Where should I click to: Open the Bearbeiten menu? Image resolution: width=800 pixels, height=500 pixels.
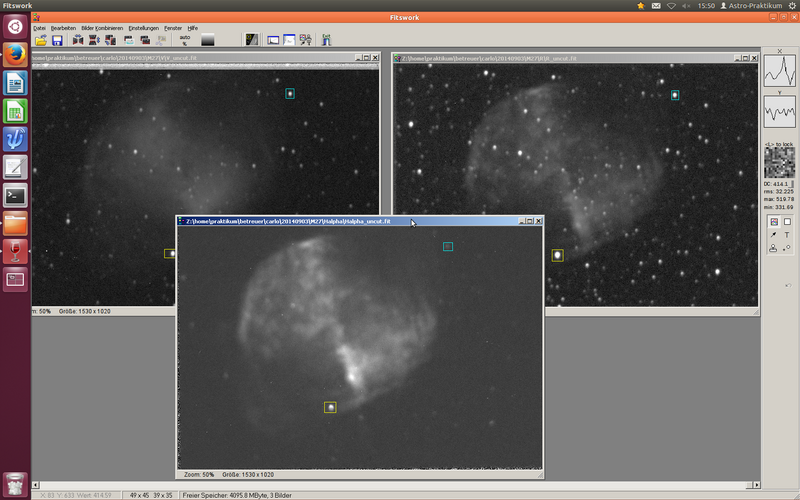pos(64,28)
